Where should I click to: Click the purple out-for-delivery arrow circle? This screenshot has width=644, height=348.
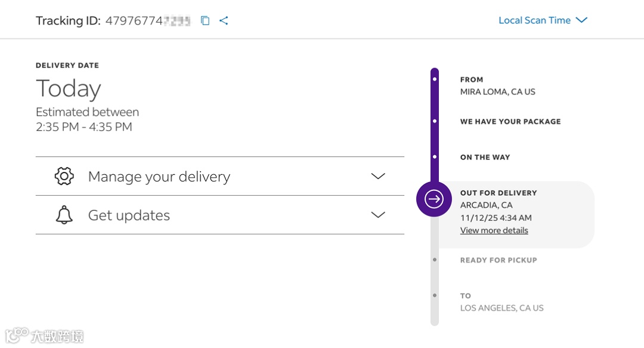click(434, 199)
